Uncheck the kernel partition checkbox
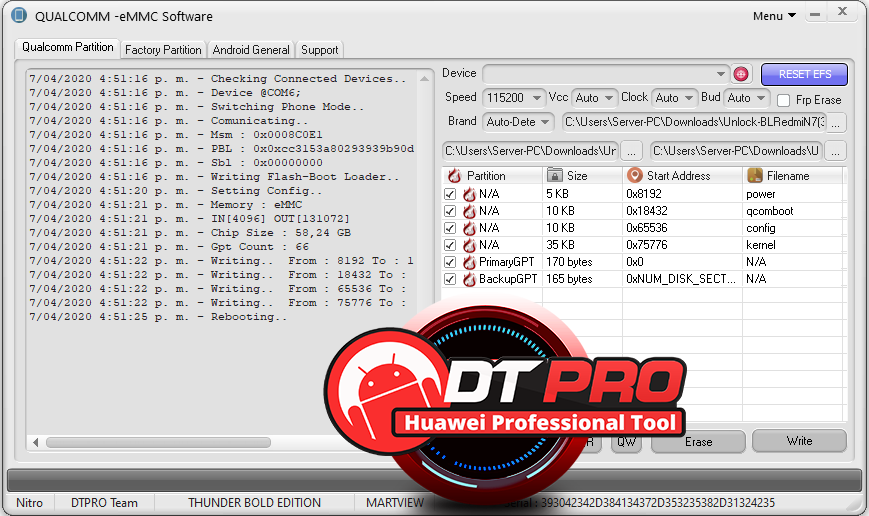This screenshot has height=516, width=869. (x=450, y=245)
